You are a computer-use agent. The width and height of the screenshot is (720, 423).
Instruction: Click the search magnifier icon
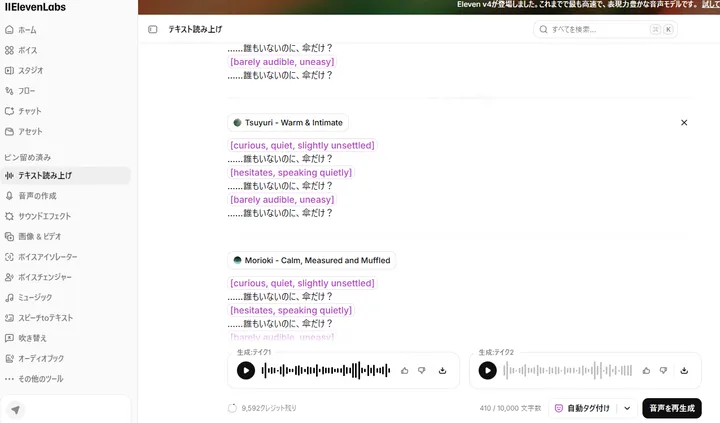point(543,29)
